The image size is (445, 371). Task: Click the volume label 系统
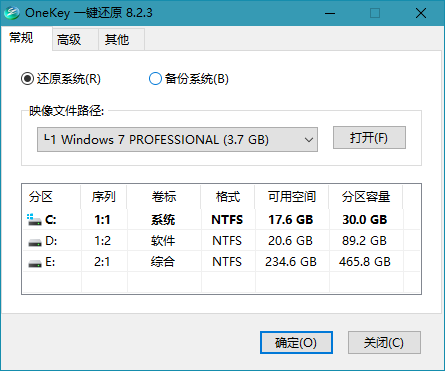[x=163, y=220]
